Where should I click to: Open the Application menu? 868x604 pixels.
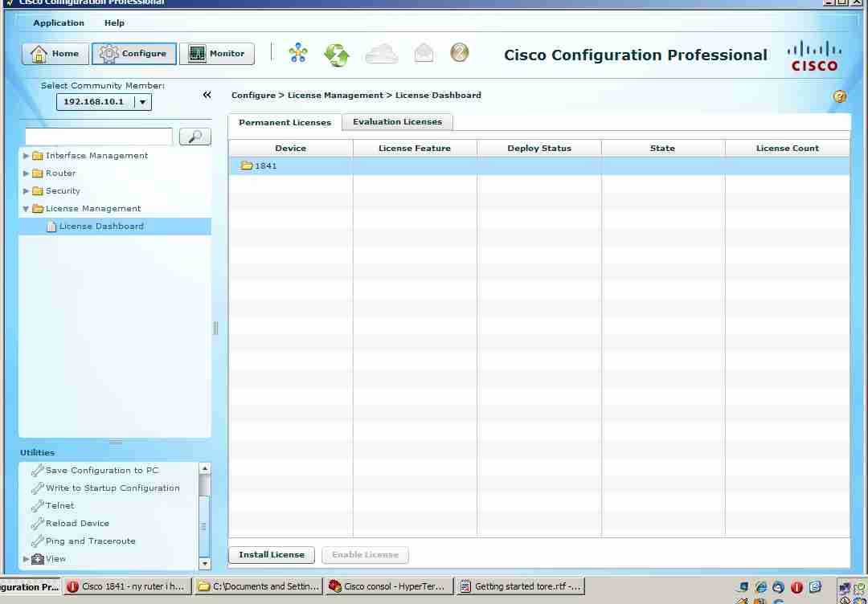pyautogui.click(x=59, y=22)
